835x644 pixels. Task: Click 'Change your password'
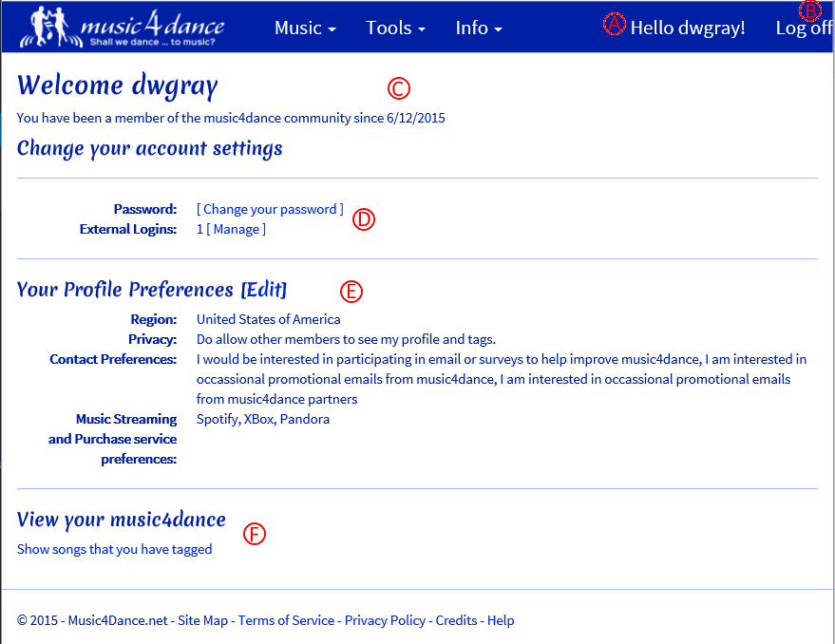click(x=270, y=208)
